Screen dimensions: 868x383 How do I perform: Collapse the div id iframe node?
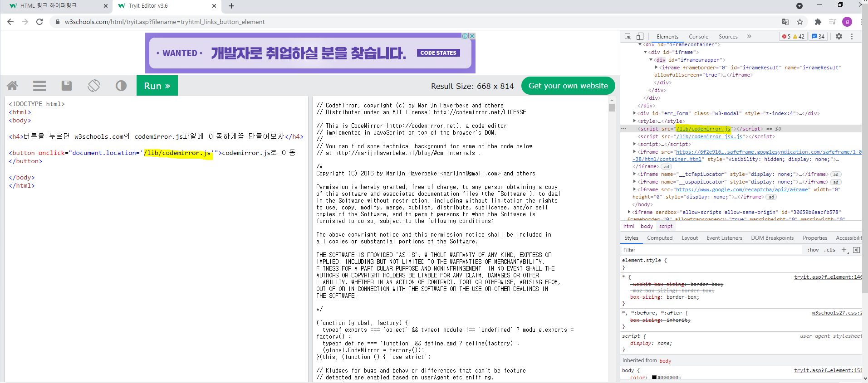click(x=645, y=52)
